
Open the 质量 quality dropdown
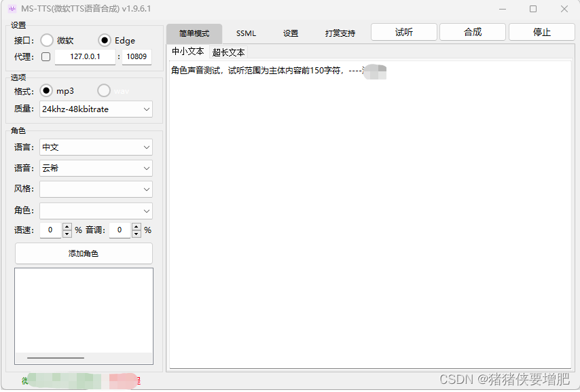click(x=96, y=109)
